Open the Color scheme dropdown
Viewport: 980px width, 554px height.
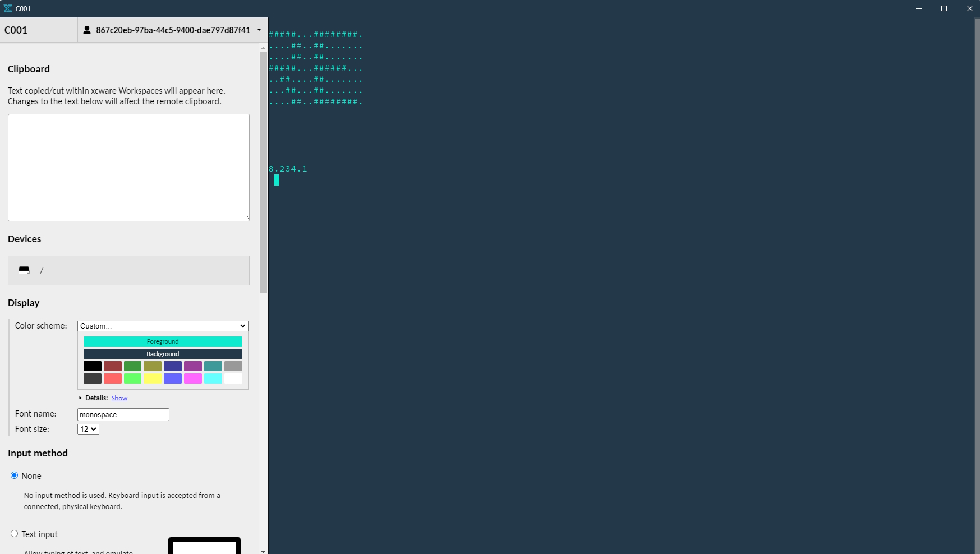point(162,326)
